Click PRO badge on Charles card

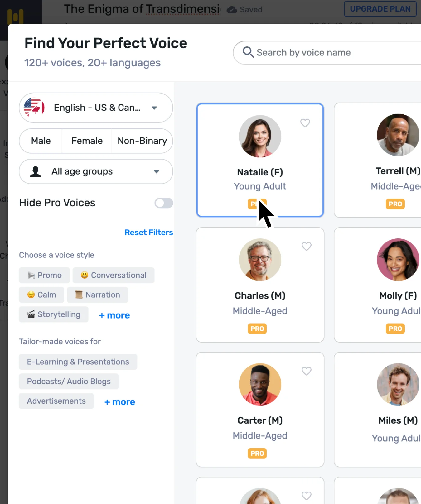tap(257, 329)
